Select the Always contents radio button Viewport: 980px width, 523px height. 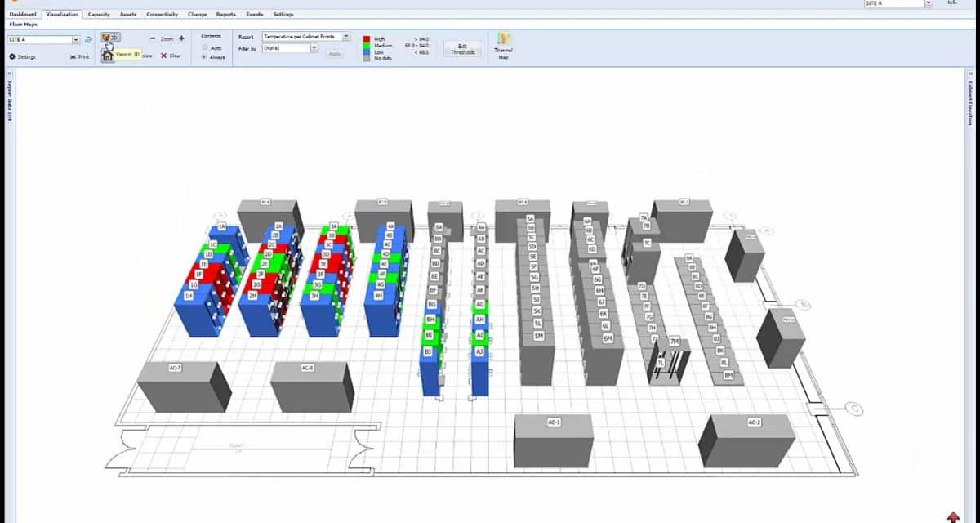pyautogui.click(x=204, y=57)
